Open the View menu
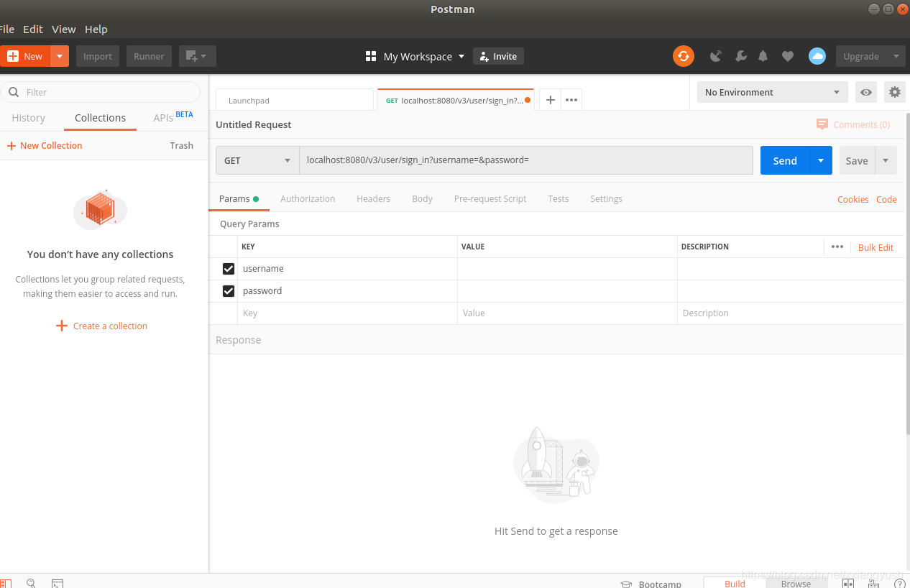Image resolution: width=910 pixels, height=588 pixels. point(63,29)
